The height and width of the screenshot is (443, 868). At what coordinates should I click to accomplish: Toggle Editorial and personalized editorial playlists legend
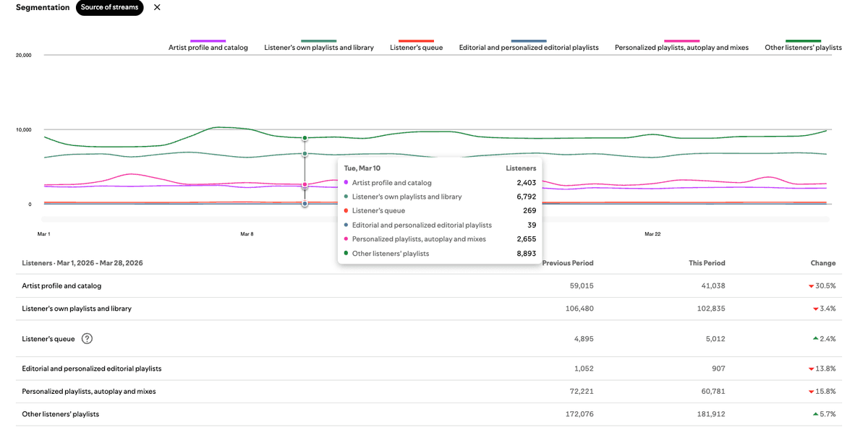(529, 45)
